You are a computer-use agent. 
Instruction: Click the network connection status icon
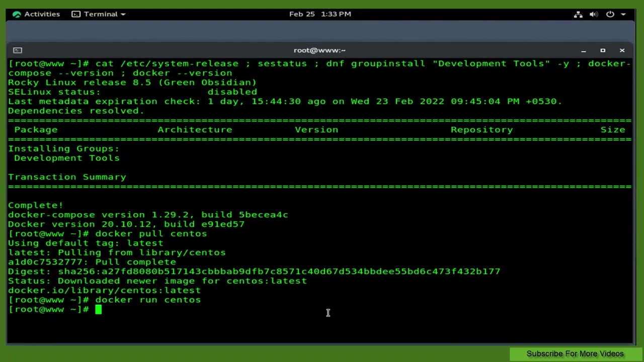pyautogui.click(x=578, y=14)
